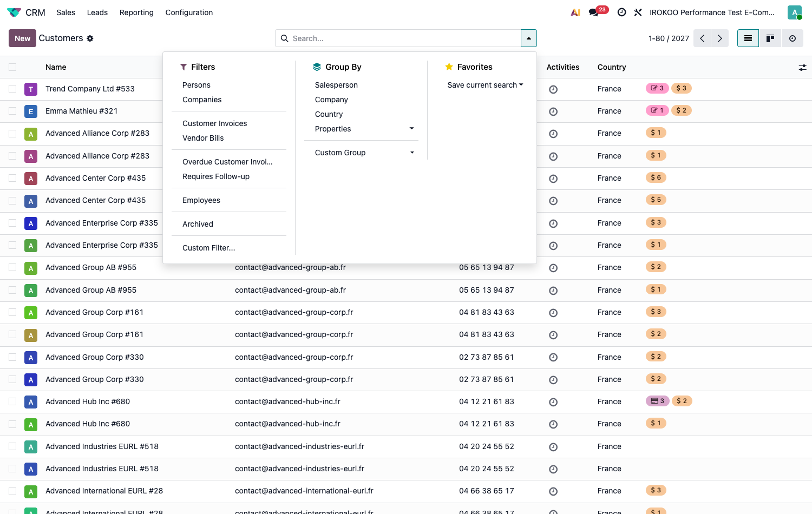Open the Reporting menu
Image resolution: width=812 pixels, height=514 pixels.
coord(136,12)
